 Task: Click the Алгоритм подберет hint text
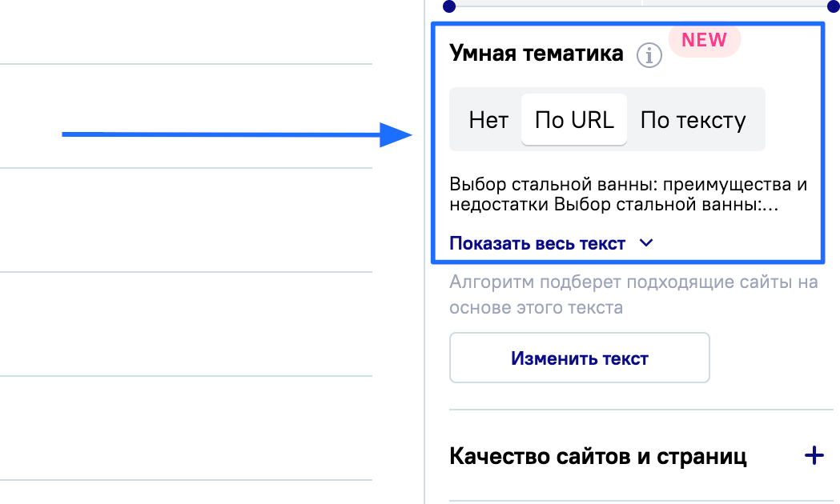coord(633,294)
